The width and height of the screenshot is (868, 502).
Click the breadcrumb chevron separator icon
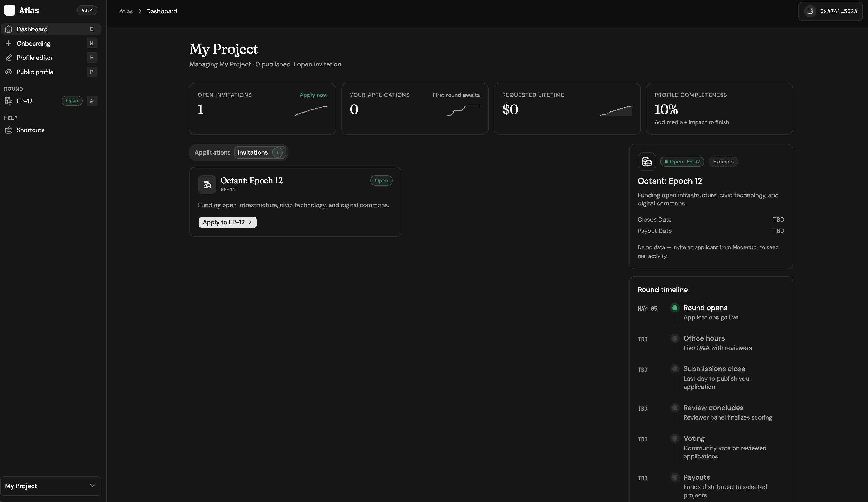(140, 11)
